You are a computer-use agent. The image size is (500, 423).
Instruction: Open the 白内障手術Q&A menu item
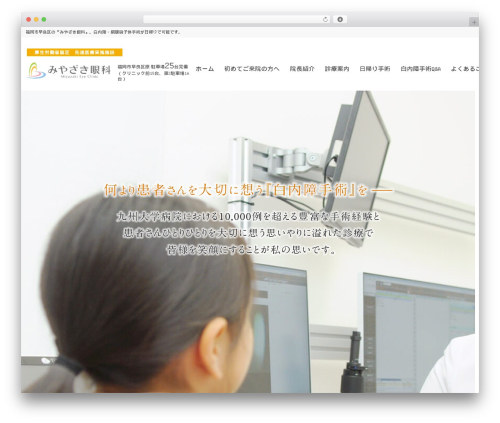pos(421,69)
